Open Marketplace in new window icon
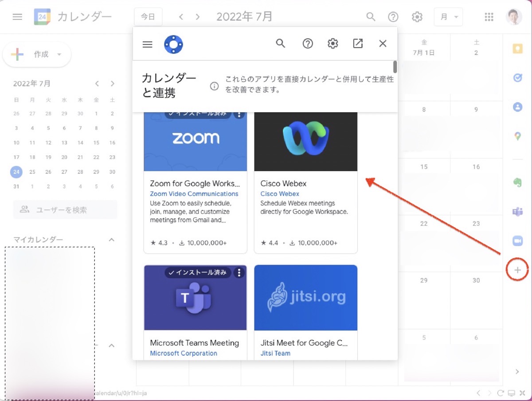Image resolution: width=532 pixels, height=401 pixels. coord(358,43)
